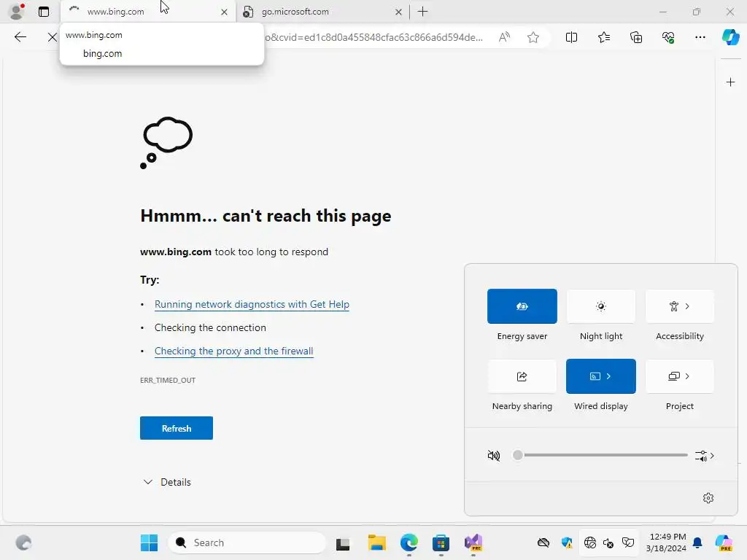Open Visual Studio Preview taskbar icon
The image size is (747, 560).
[473, 542]
